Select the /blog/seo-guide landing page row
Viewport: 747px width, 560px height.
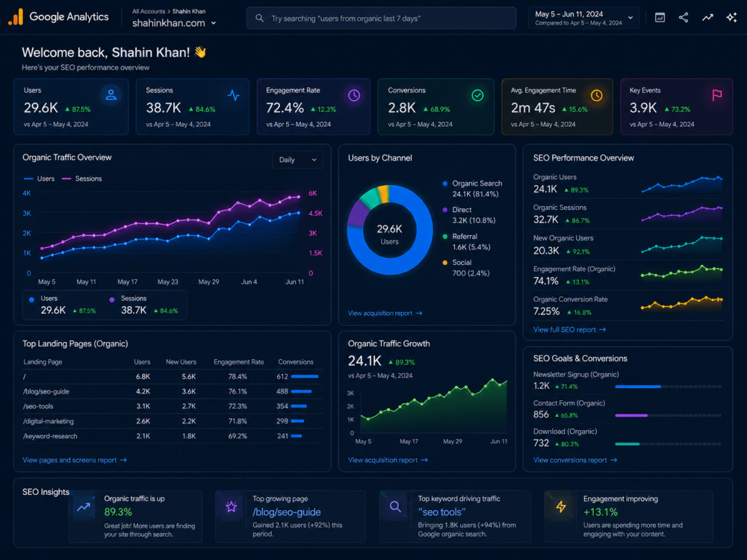coord(172,391)
